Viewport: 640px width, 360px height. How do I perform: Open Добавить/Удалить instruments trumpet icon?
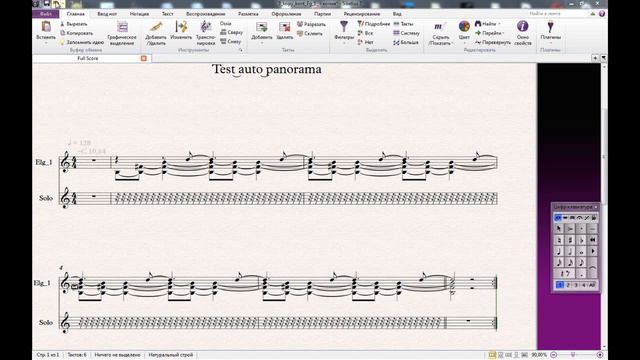[156, 27]
